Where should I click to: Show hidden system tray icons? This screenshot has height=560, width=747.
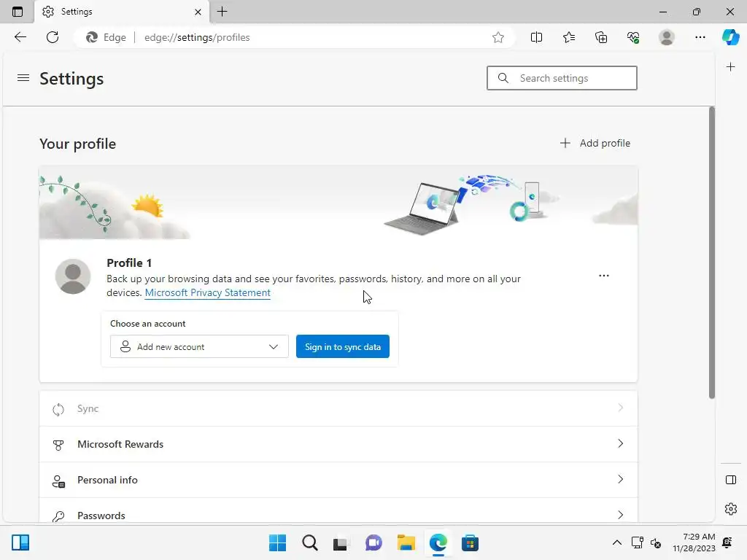(617, 542)
